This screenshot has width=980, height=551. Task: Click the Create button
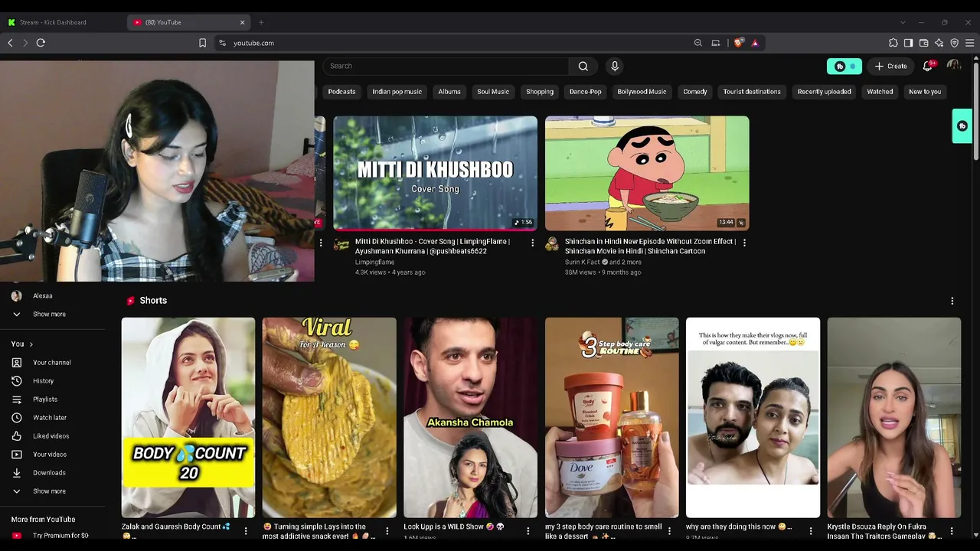pyautogui.click(x=891, y=66)
